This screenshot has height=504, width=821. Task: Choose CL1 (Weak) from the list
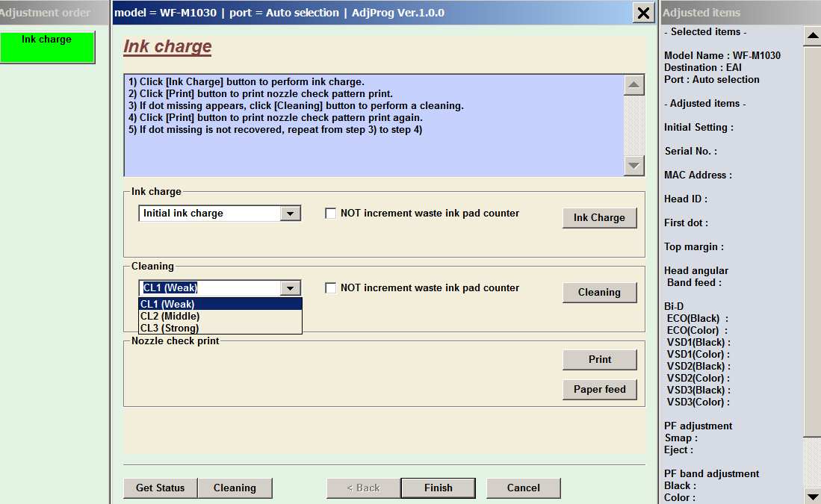(220, 304)
